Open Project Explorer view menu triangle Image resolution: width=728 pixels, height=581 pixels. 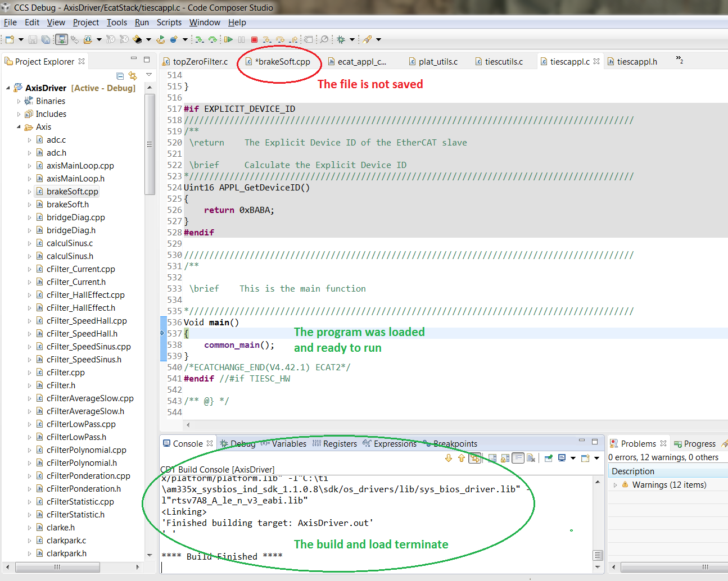(x=149, y=75)
